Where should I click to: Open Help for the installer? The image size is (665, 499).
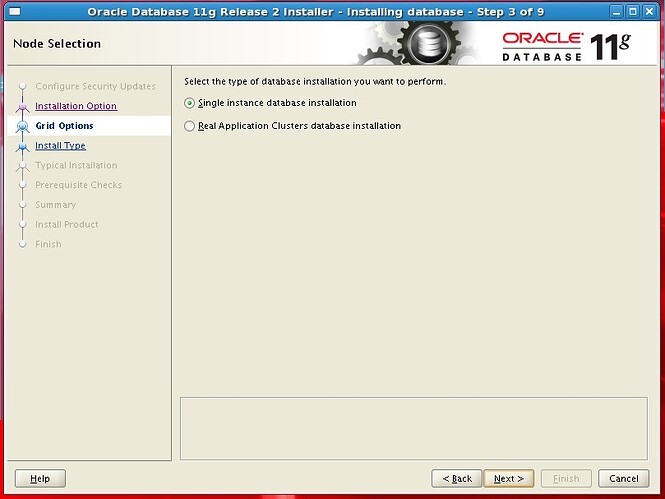40,479
